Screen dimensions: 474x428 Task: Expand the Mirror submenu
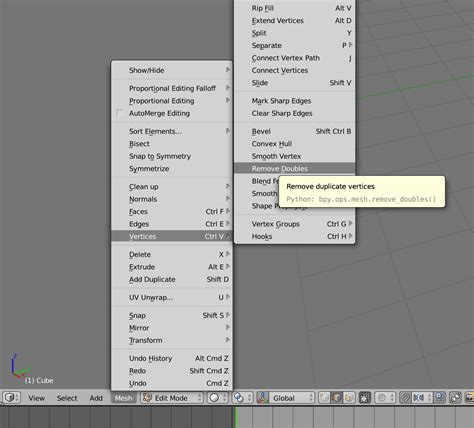(x=172, y=328)
